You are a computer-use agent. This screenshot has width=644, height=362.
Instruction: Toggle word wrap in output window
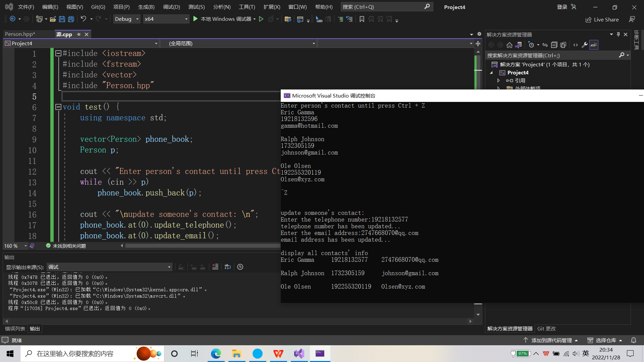click(x=228, y=267)
